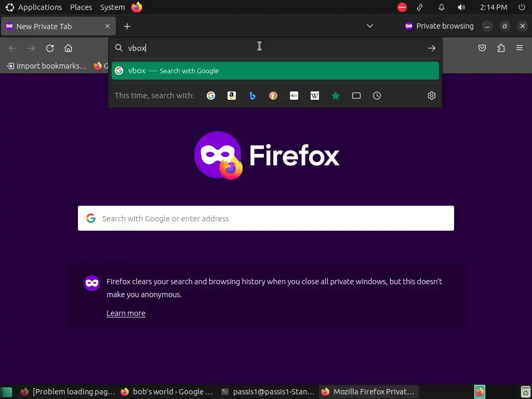Search with DuckDuckGo one-off icon
532x399 pixels.
(273, 96)
